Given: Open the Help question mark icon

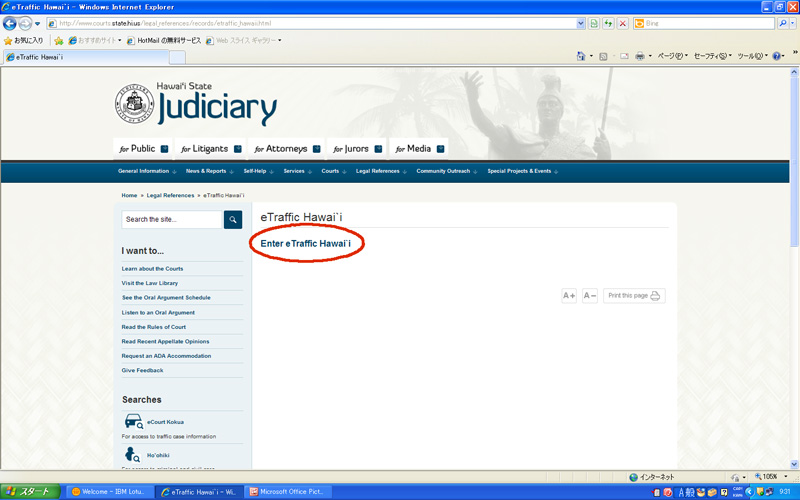Looking at the screenshot, I should [776, 56].
